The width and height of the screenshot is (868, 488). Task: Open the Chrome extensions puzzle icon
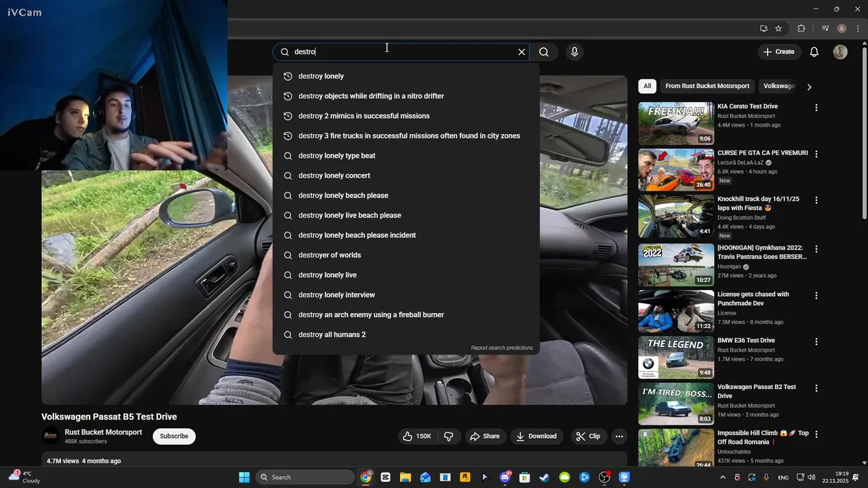click(802, 28)
